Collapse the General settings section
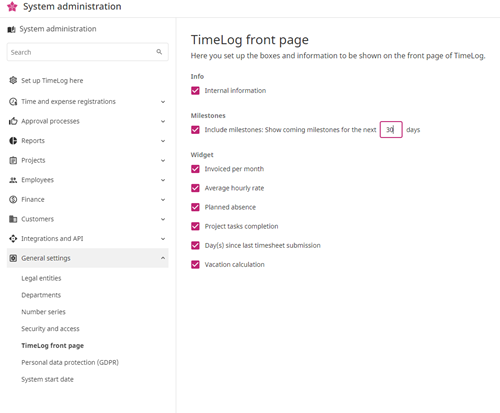This screenshot has width=500, height=413. 163,258
